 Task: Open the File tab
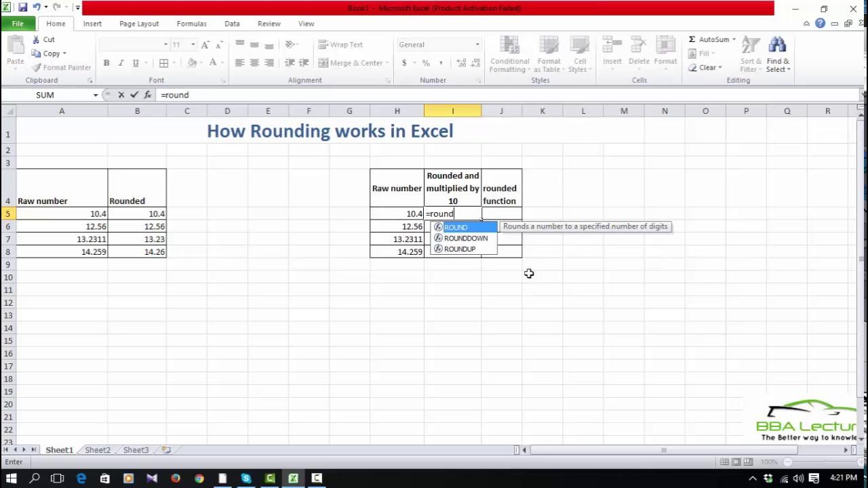(x=18, y=24)
